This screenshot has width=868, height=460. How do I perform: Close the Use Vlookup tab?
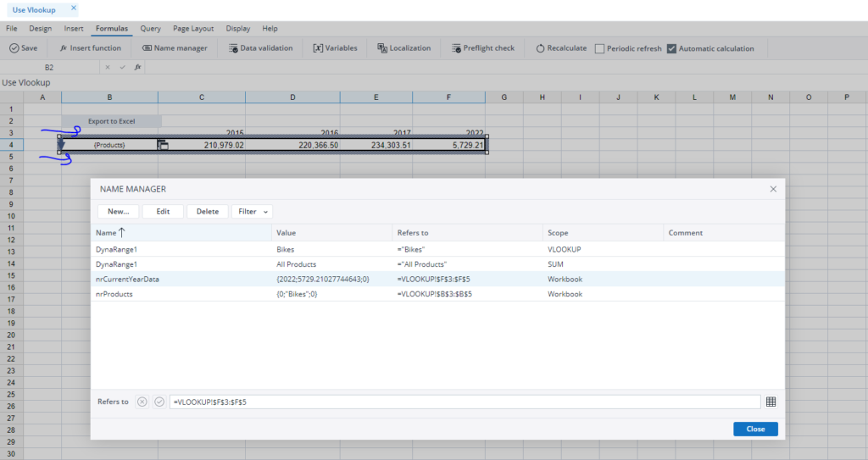coord(74,8)
